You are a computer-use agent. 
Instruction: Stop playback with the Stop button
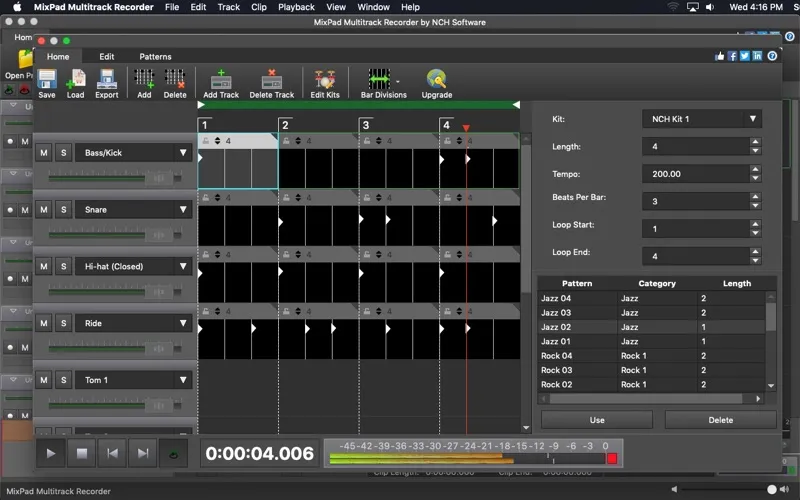[x=82, y=453]
